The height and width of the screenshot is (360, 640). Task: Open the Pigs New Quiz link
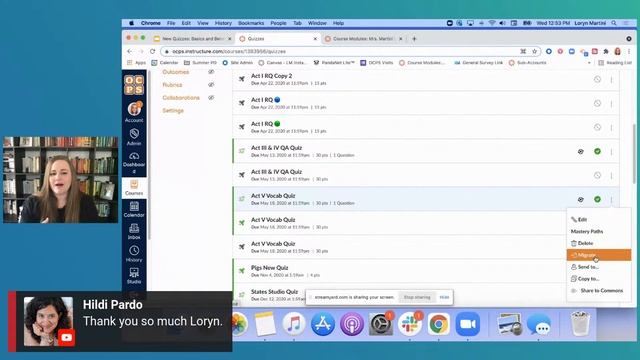pos(269,268)
